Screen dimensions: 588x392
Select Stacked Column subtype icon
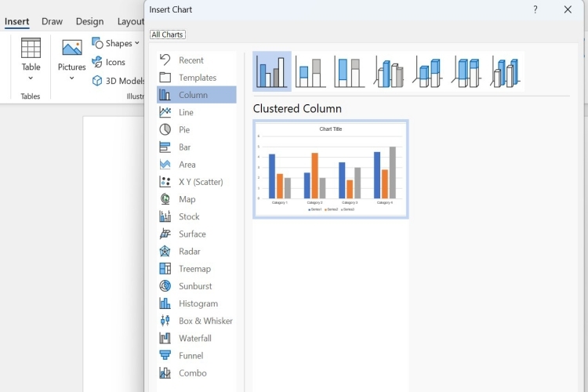(310, 71)
